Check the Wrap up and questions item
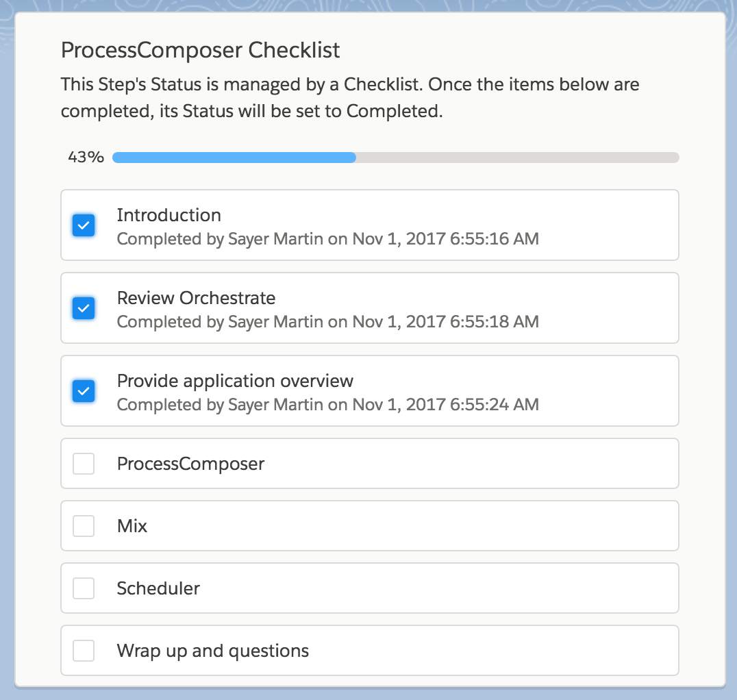This screenshot has width=737, height=700. tap(83, 651)
